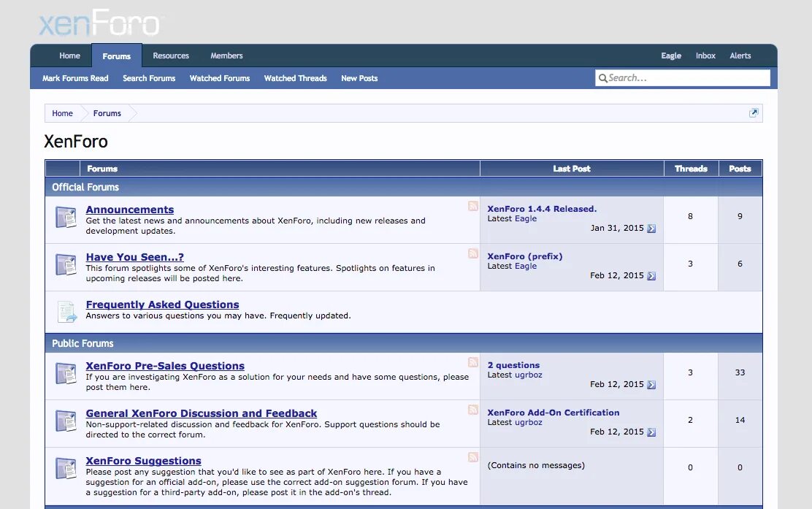Open the Announcements forum folder icon
The width and height of the screenshot is (812, 509).
[x=66, y=217]
